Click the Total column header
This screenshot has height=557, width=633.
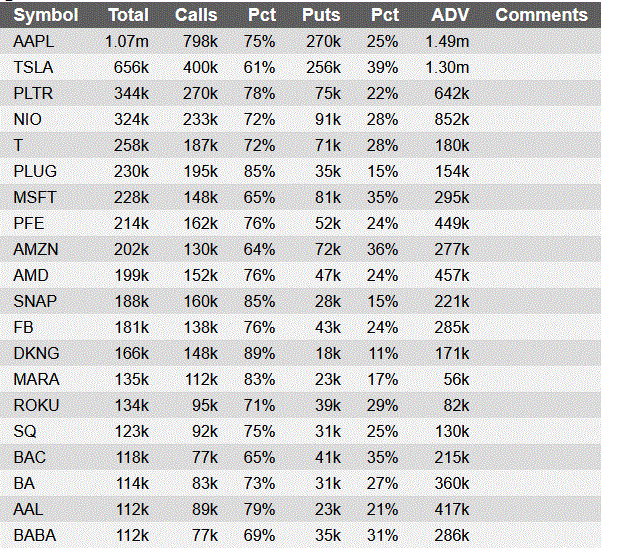coord(128,15)
